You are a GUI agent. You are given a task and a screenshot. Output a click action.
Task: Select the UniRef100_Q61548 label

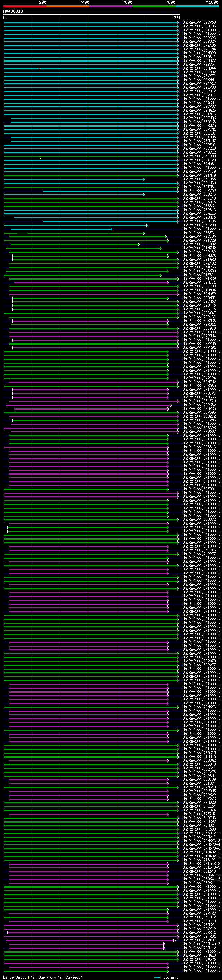(199, 871)
